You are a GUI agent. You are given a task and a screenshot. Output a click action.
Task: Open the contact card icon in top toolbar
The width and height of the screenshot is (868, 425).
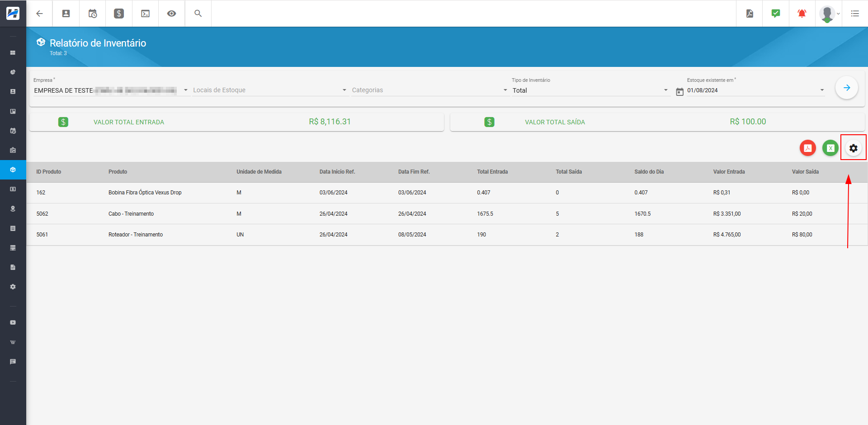point(66,14)
